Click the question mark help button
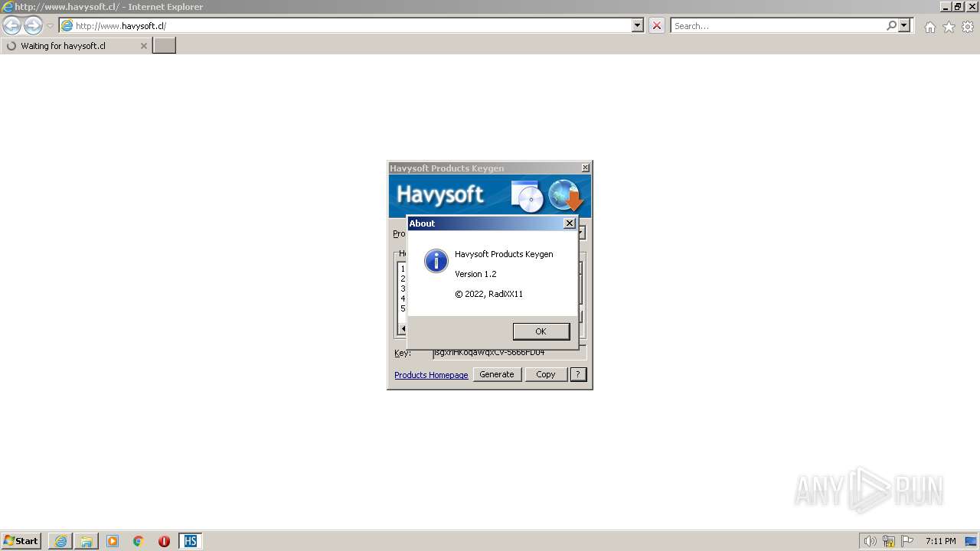 pos(579,374)
